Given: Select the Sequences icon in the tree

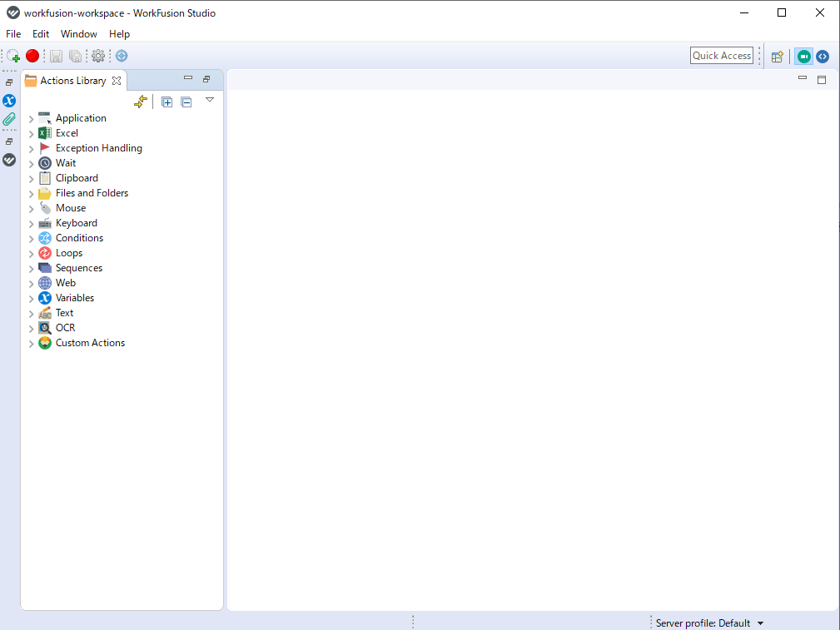Looking at the screenshot, I should tap(45, 268).
